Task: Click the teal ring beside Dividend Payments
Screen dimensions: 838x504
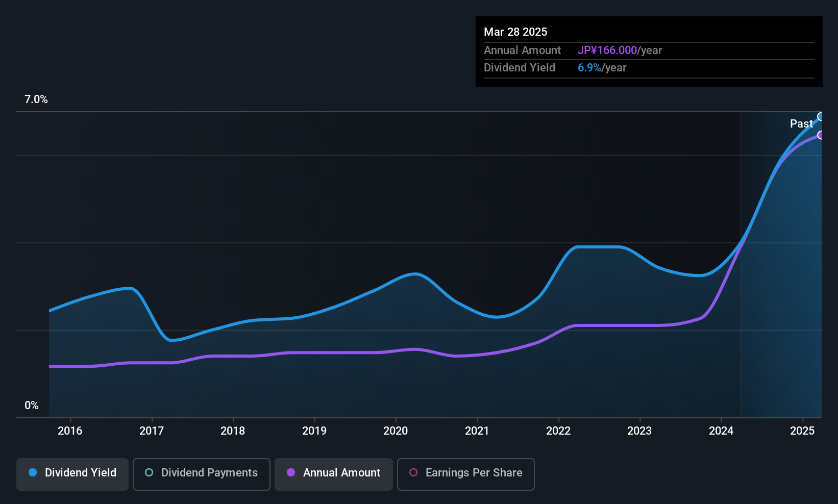Action: coord(149,472)
